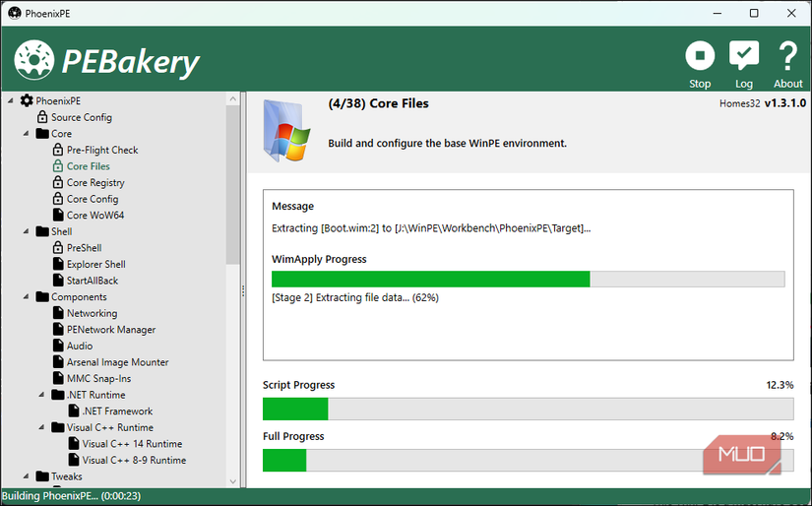Click the file icon beside .NET Framework
Image resolution: width=812 pixels, height=506 pixels.
click(74, 411)
